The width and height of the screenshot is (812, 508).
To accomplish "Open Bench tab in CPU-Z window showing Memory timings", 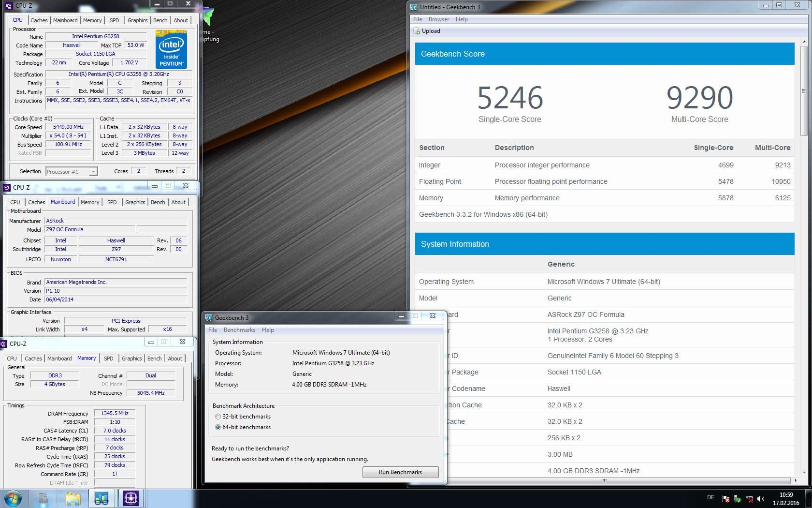I will point(155,359).
